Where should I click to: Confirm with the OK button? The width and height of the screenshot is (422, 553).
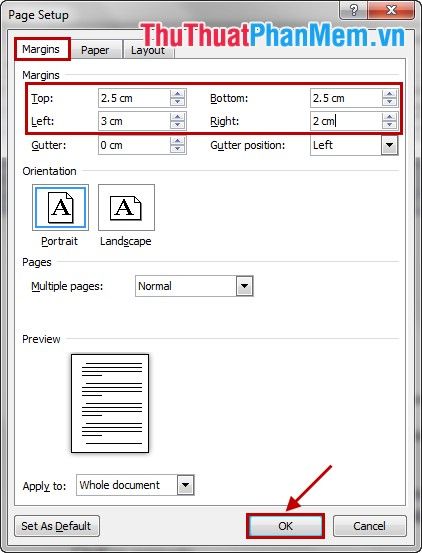285,526
